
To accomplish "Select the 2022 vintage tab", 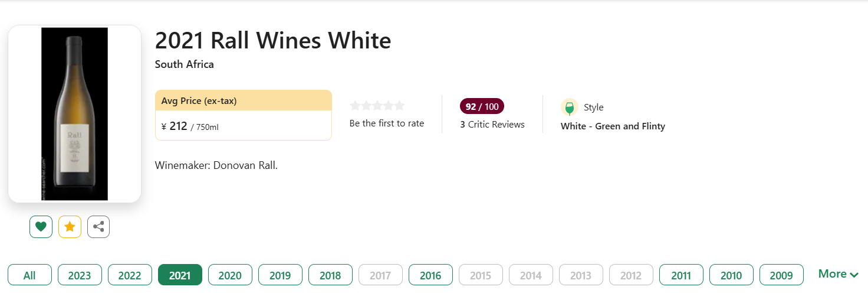I will (x=130, y=275).
